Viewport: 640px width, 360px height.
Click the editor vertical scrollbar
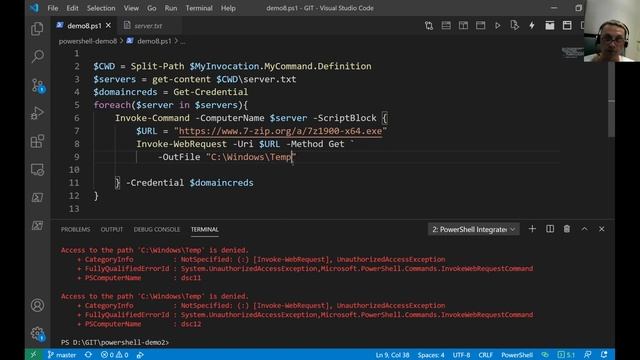pos(611,100)
